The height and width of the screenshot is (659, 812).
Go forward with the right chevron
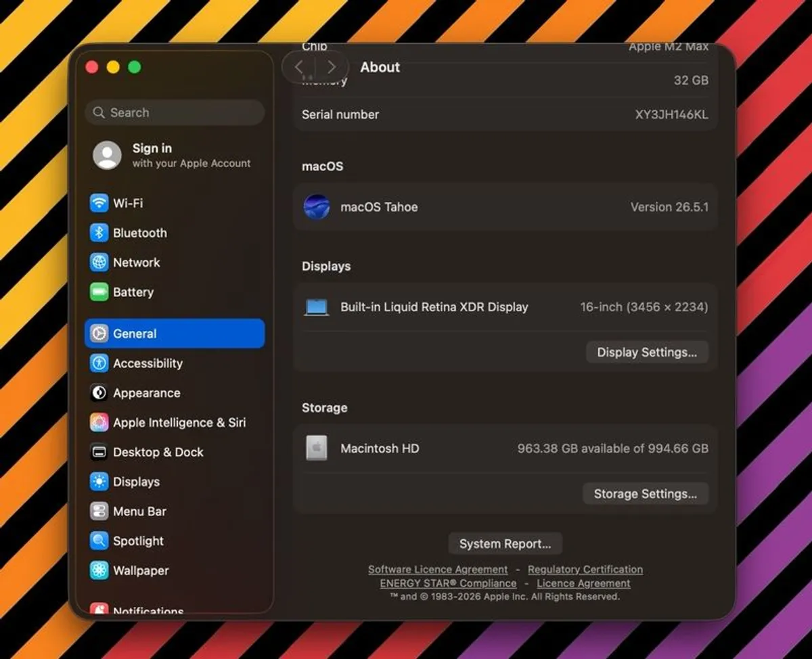tap(331, 67)
